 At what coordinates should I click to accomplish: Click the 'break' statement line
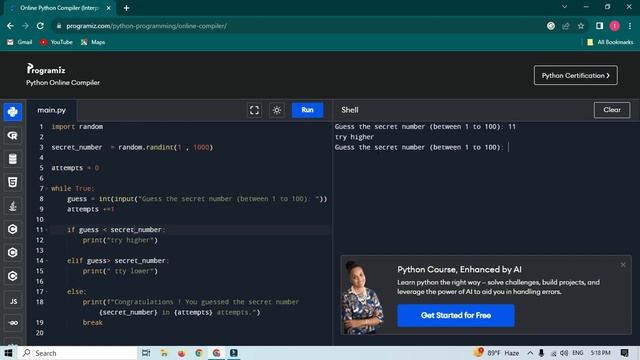coord(93,322)
